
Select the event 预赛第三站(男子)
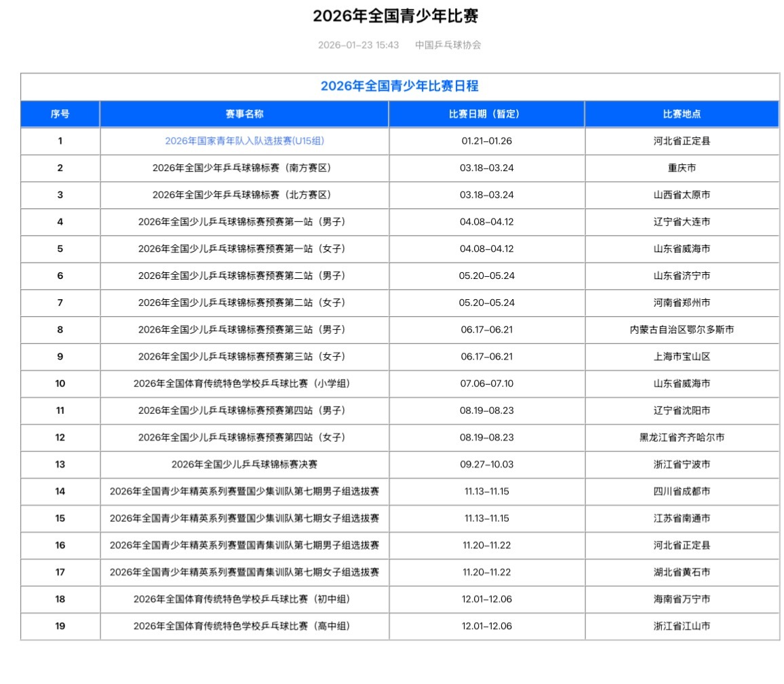click(245, 330)
